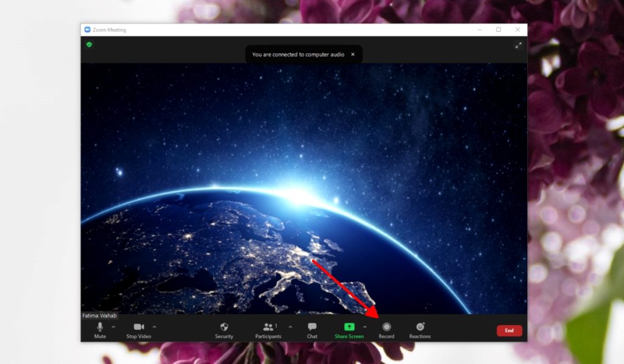The width and height of the screenshot is (624, 364).
Task: Dismiss the computer audio notification
Action: click(352, 54)
